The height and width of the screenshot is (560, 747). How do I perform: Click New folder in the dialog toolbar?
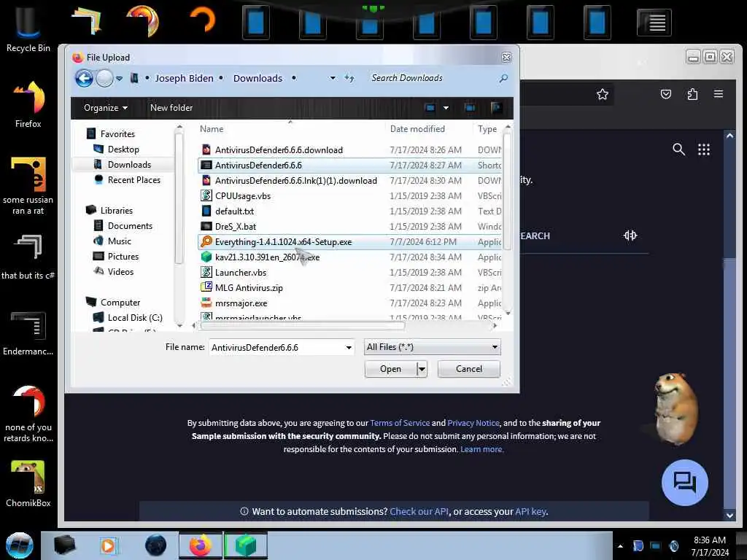point(171,108)
